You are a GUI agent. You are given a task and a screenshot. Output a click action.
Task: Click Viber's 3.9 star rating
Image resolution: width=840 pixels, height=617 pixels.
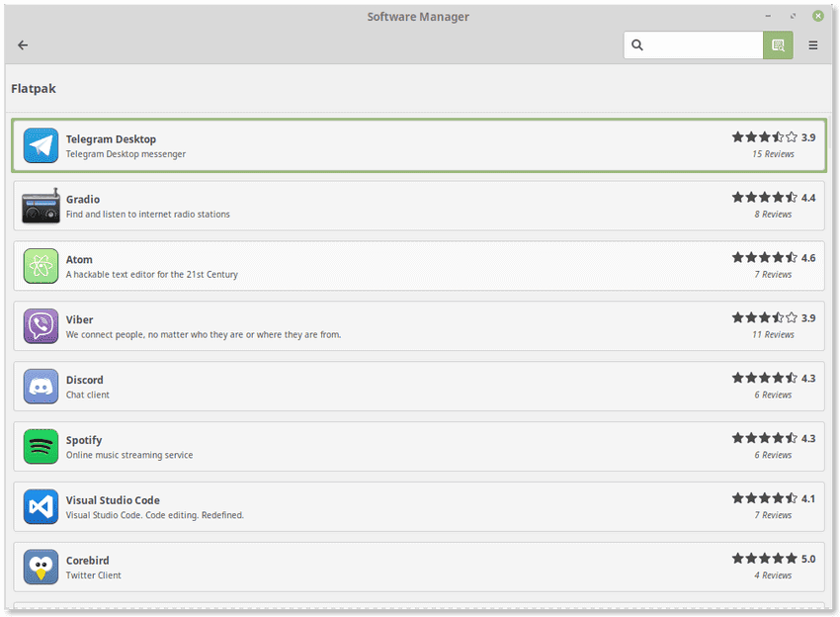pos(774,317)
